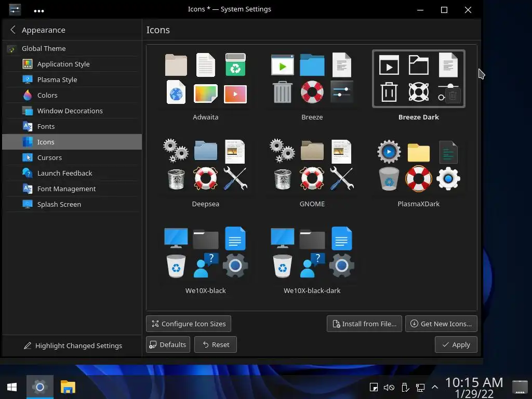Select Window Decorations in sidebar
Image resolution: width=532 pixels, height=399 pixels.
tap(72, 111)
